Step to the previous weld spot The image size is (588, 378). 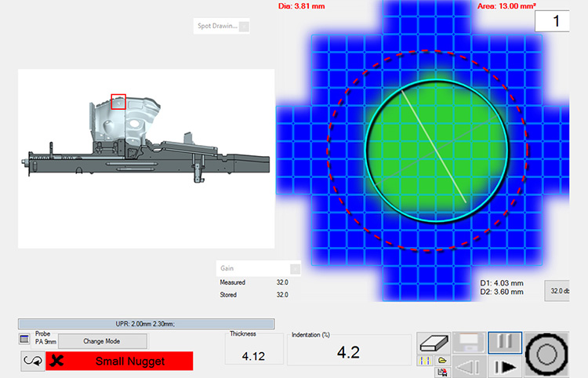click(x=469, y=366)
